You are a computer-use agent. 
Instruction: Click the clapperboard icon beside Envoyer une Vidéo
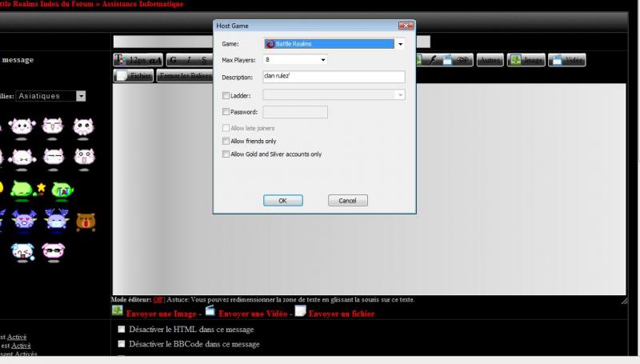click(x=210, y=310)
